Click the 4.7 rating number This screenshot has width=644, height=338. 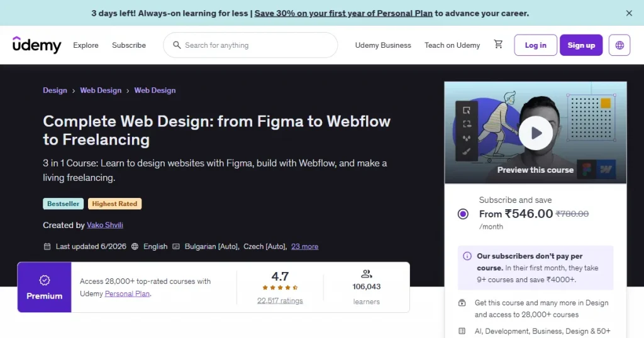coord(280,276)
